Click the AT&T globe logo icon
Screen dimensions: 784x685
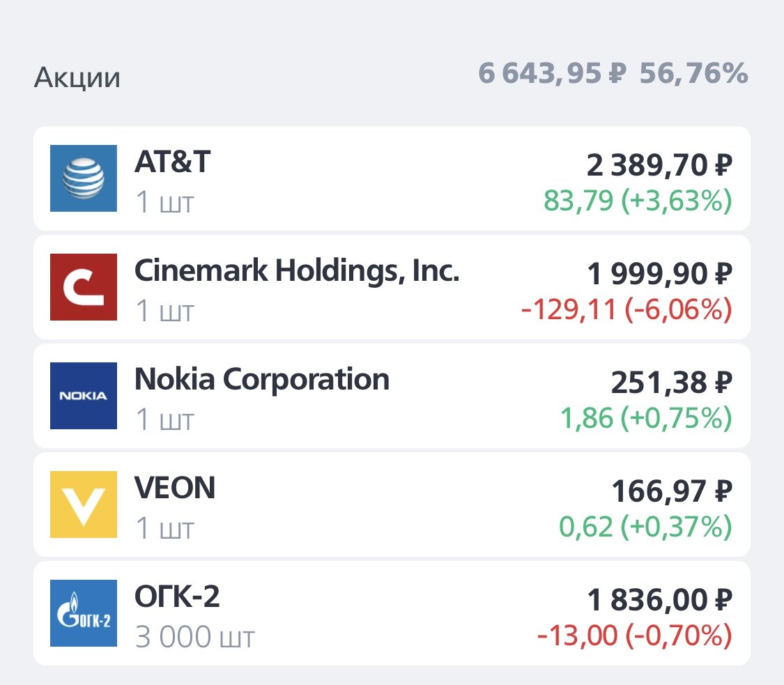[83, 178]
